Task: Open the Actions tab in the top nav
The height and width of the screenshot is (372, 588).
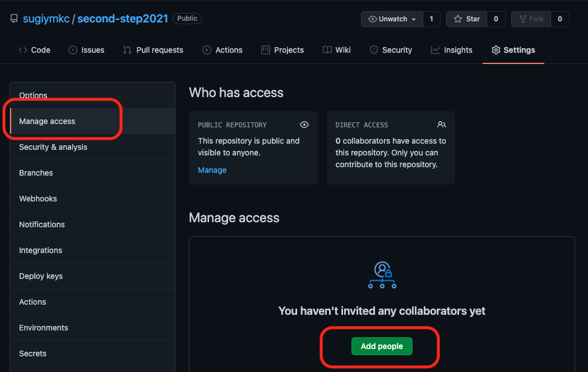Action: [223, 50]
